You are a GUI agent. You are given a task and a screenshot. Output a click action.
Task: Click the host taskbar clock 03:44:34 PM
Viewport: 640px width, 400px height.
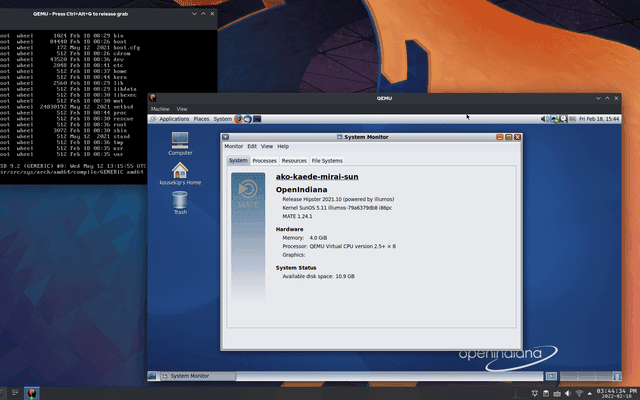(617, 393)
